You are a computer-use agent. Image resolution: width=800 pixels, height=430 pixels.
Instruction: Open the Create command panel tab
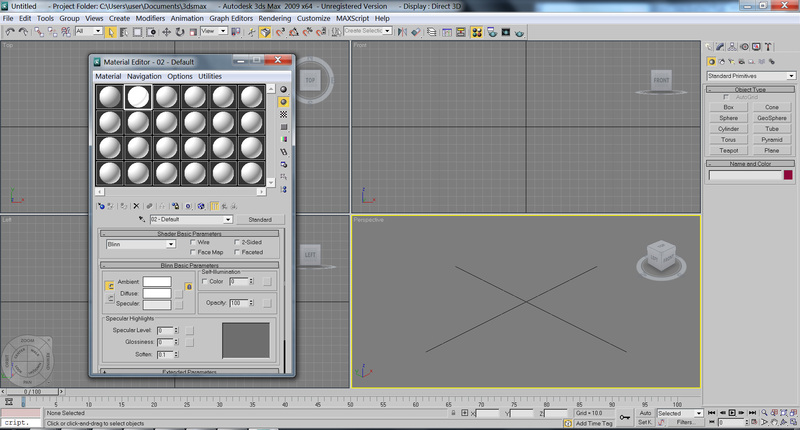[x=709, y=46]
